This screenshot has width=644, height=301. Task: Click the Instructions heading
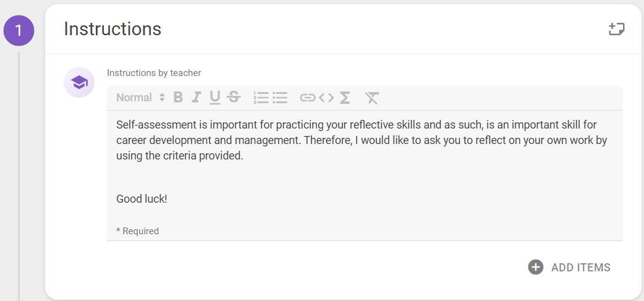(112, 29)
